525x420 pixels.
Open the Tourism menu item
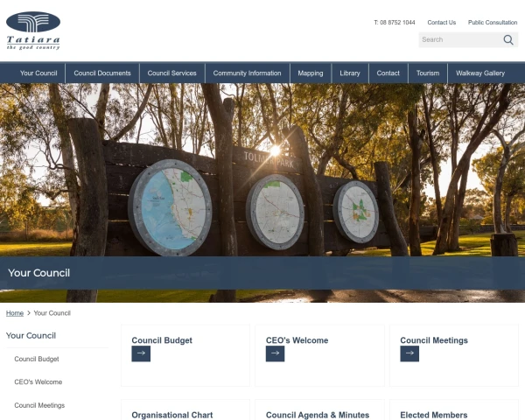tap(428, 73)
